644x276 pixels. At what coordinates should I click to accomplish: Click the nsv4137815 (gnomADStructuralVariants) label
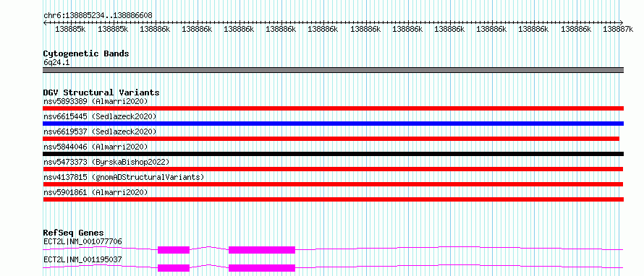(124, 177)
